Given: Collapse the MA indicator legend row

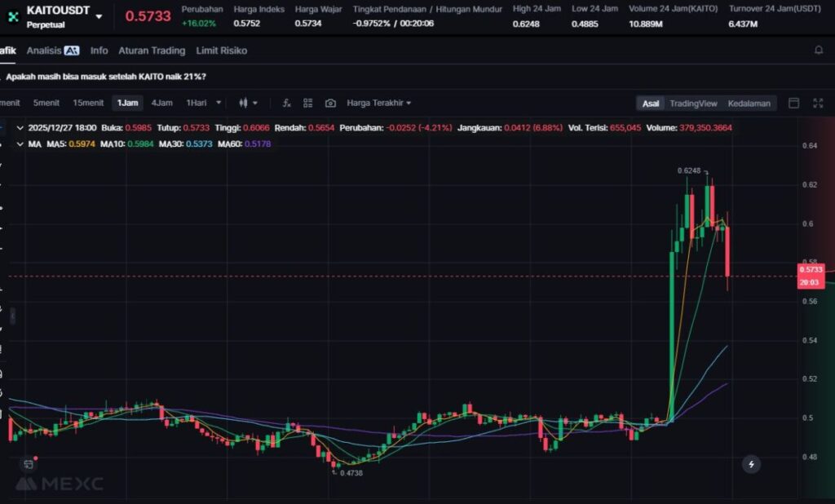Looking at the screenshot, I should click(20, 144).
